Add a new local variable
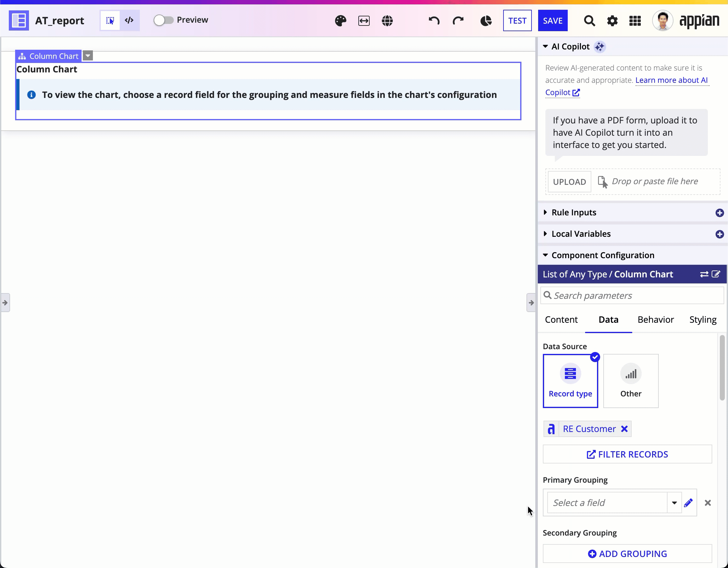Screen dimensions: 728x568 (719, 234)
